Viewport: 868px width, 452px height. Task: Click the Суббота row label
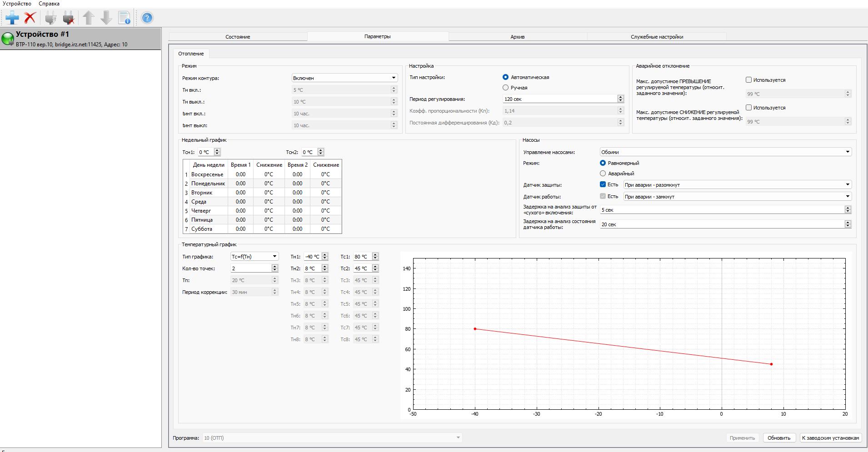(x=202, y=229)
